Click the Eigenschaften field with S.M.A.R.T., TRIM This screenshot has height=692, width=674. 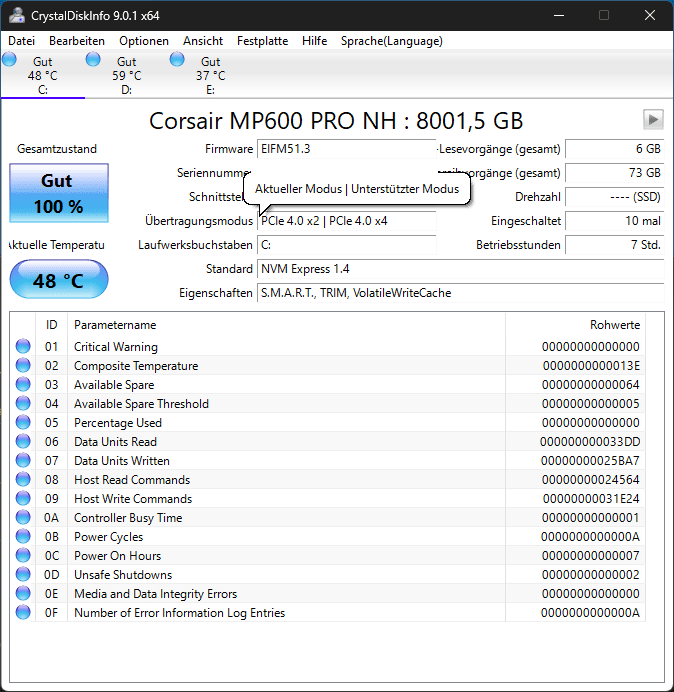coord(460,293)
